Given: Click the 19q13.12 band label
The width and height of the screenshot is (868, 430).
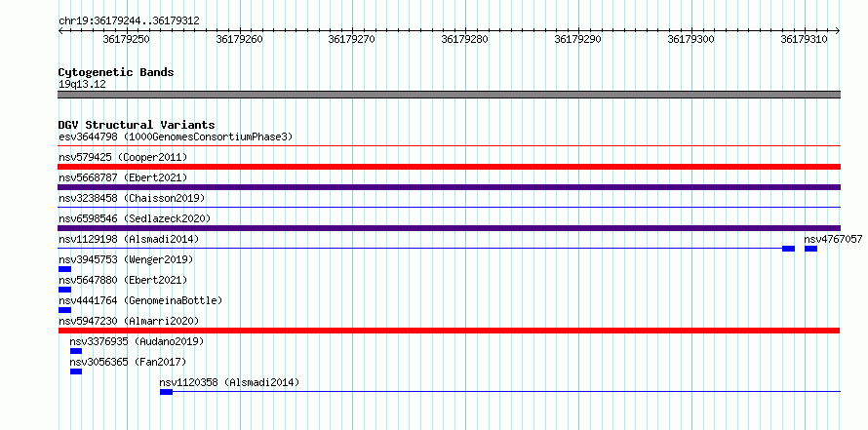Looking at the screenshot, I should (82, 84).
